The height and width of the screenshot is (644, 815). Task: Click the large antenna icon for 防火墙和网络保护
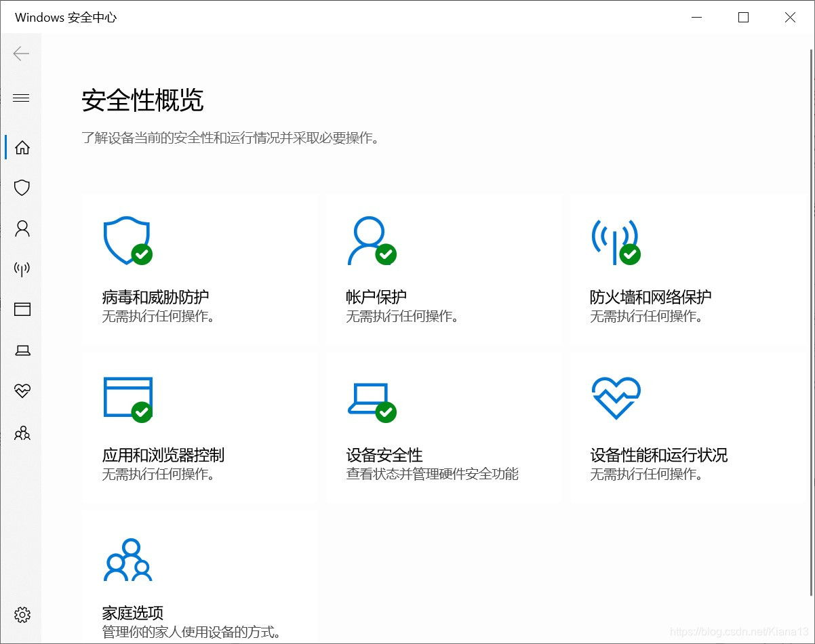click(615, 241)
